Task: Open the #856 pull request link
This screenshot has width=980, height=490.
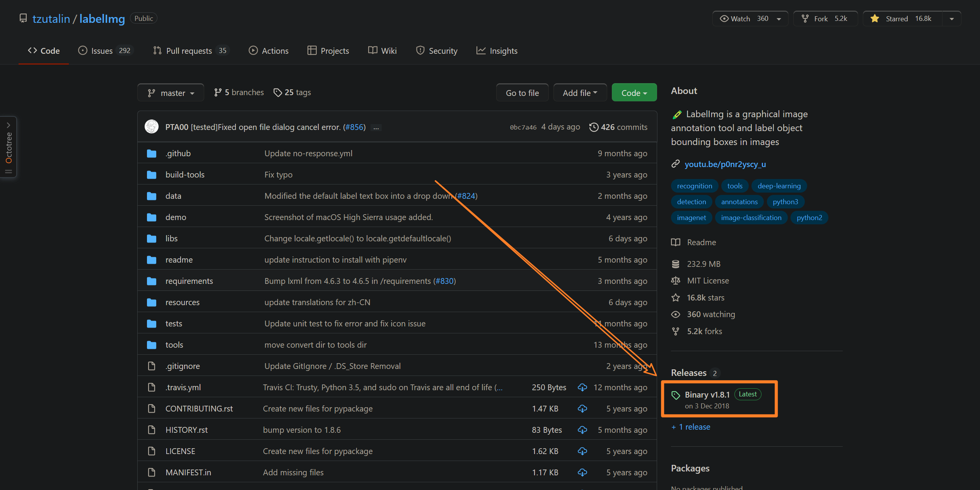Action: click(x=354, y=127)
